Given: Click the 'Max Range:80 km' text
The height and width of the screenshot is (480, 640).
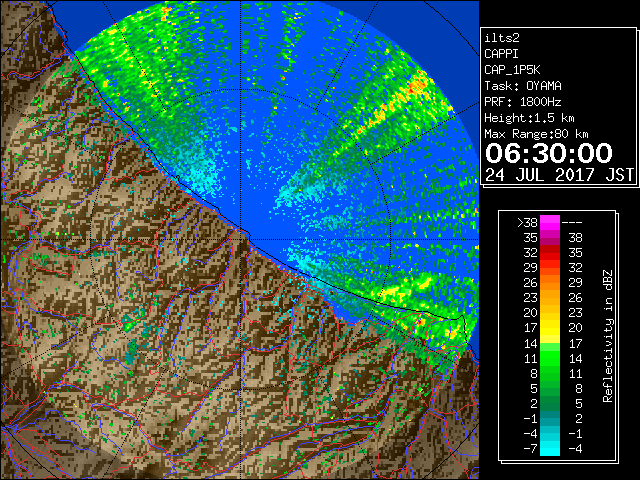Looking at the screenshot, I should 536,134.
